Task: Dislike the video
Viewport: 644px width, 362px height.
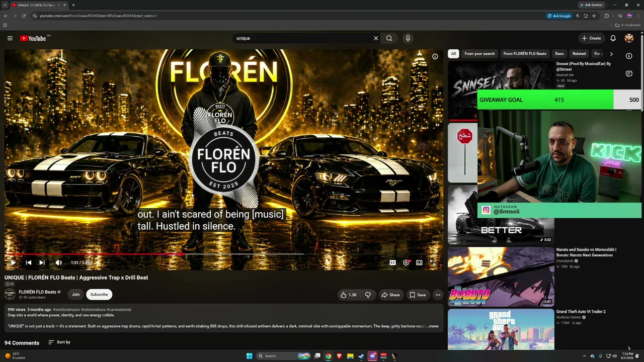Action: pyautogui.click(x=368, y=295)
